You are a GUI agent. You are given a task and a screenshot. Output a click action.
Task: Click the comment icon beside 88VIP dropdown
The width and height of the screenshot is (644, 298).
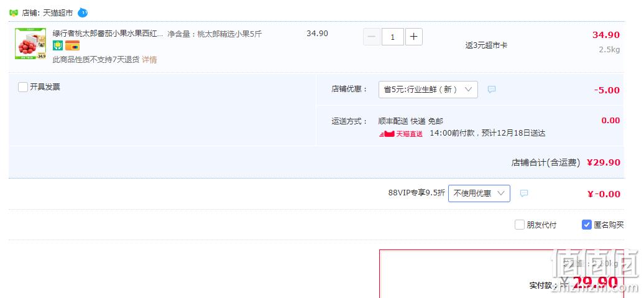523,193
